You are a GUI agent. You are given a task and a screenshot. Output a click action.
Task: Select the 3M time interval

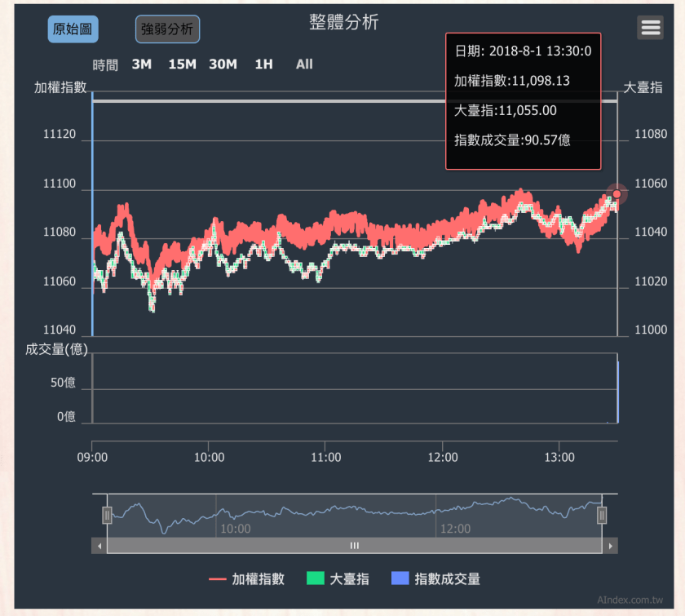pyautogui.click(x=141, y=64)
